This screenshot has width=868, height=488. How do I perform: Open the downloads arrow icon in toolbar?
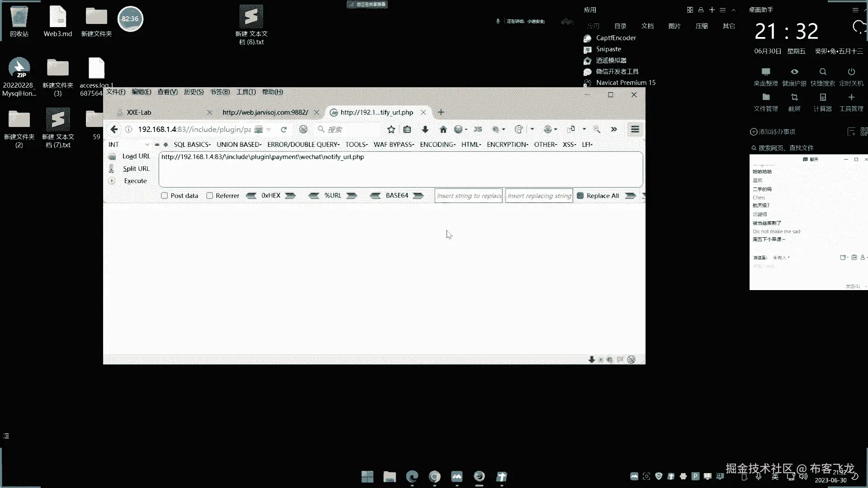click(x=425, y=129)
